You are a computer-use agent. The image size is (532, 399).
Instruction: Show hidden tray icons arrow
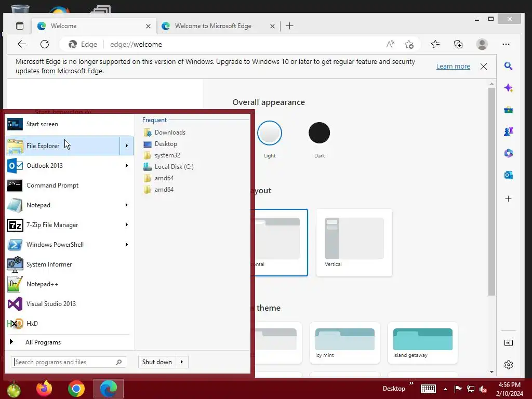click(x=445, y=389)
